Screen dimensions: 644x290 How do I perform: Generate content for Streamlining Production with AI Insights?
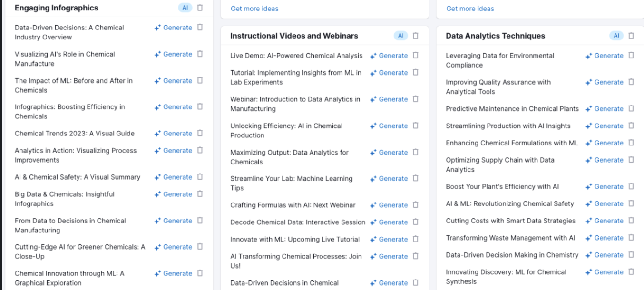point(605,126)
